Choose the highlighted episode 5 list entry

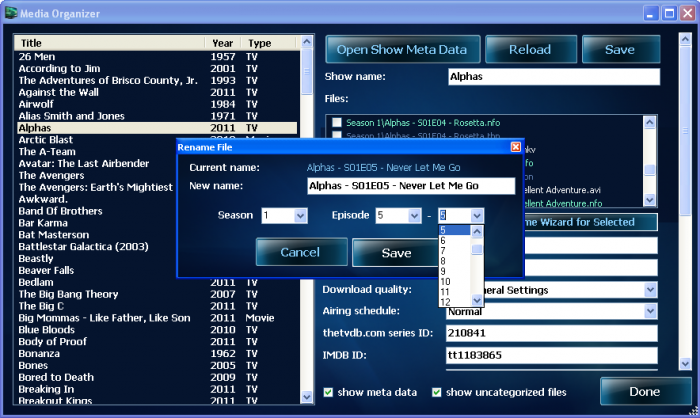454,230
